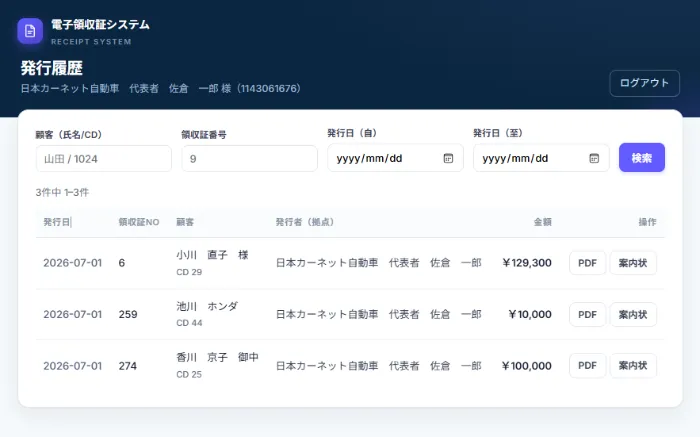Click the logged-in user line with 1143061676

(x=160, y=88)
